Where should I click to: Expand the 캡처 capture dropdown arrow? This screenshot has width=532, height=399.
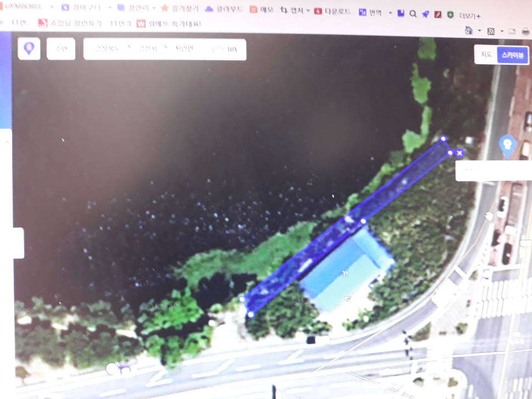(308, 11)
